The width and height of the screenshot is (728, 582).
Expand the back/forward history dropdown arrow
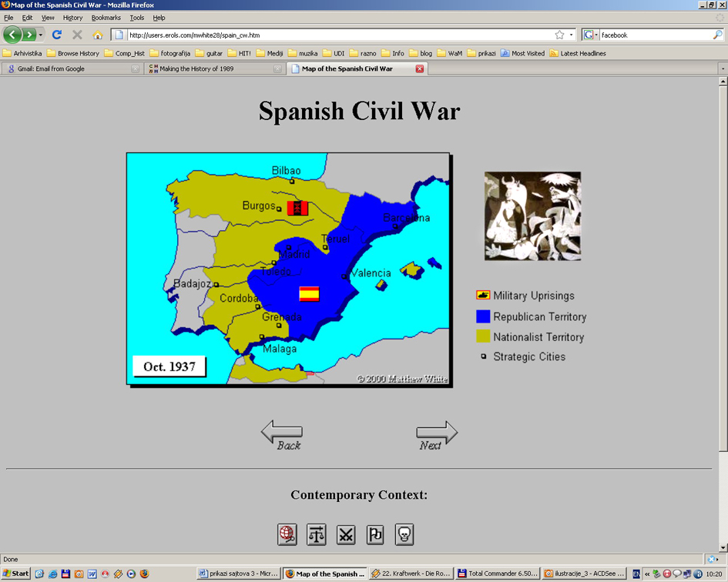point(41,35)
